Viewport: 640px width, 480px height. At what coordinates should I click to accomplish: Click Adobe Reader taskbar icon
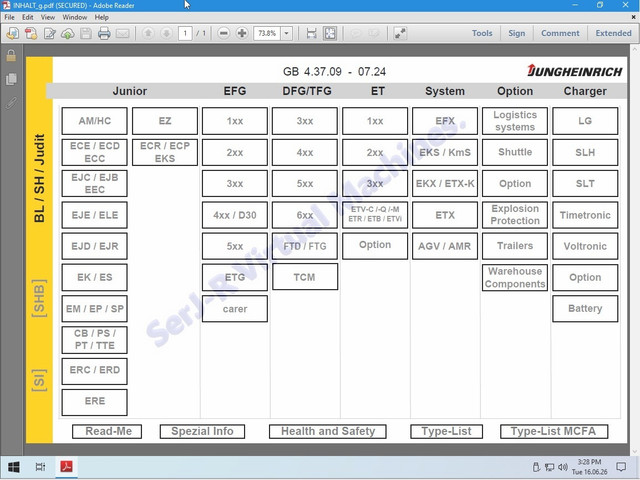pos(67,467)
